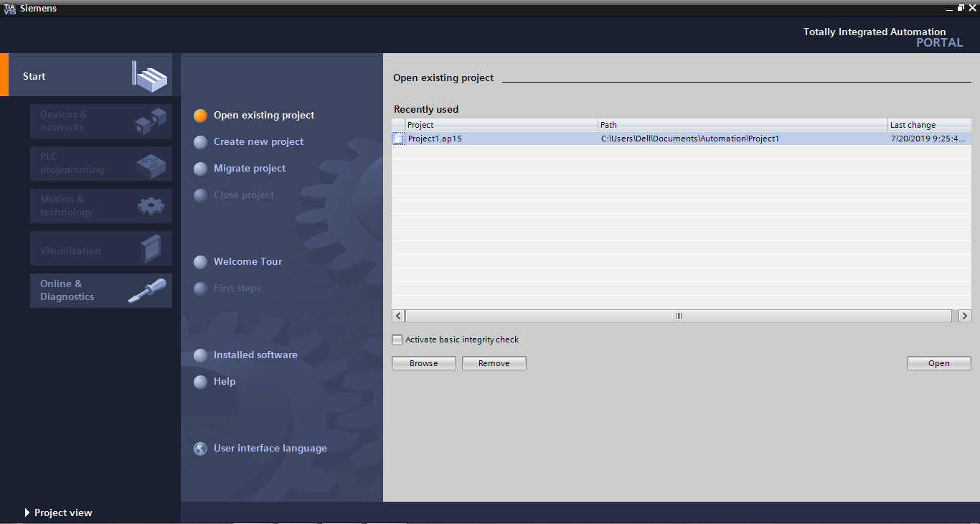Image resolution: width=980 pixels, height=524 pixels.
Task: Change User interface language link
Action: pyautogui.click(x=270, y=448)
